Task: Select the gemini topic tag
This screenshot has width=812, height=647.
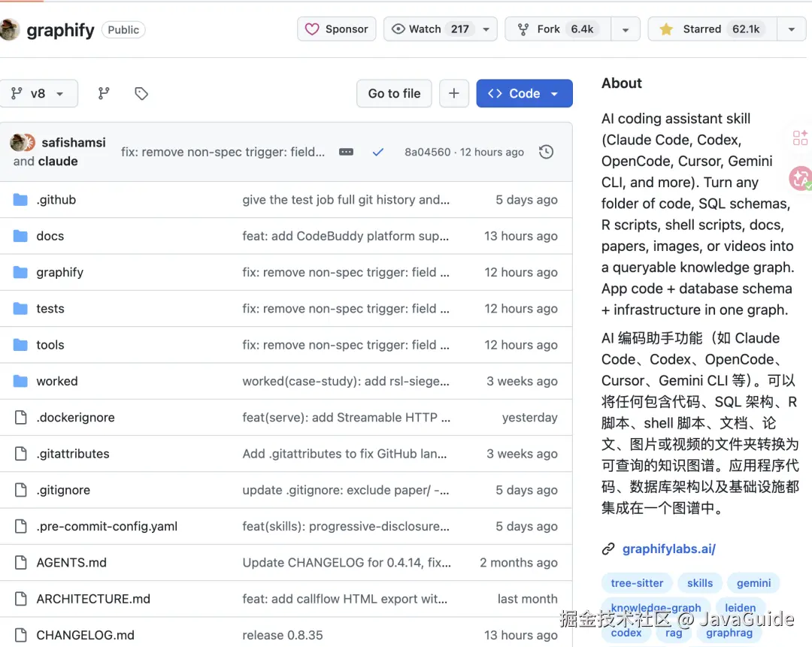Action: (x=753, y=583)
